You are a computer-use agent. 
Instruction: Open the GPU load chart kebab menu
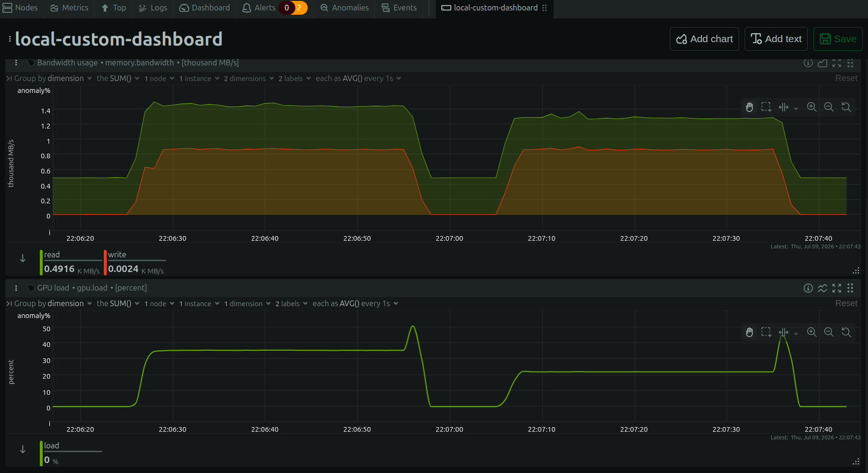click(x=16, y=288)
